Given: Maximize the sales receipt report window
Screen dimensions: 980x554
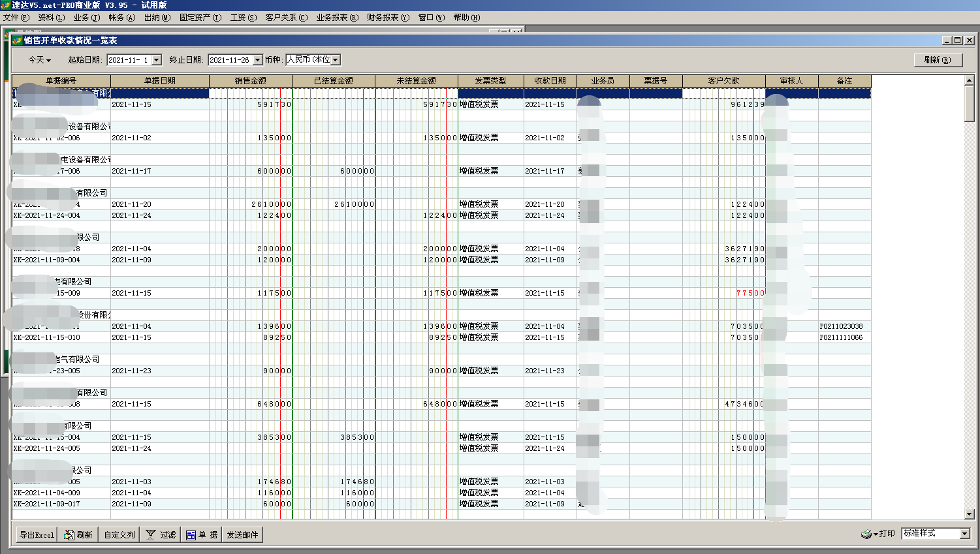Looking at the screenshot, I should (x=958, y=40).
